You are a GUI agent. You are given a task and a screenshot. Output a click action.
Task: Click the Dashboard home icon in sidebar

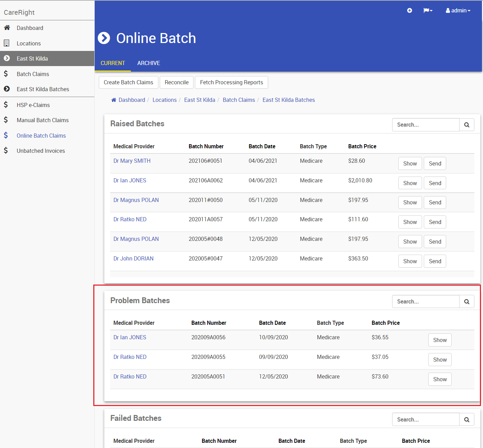point(7,28)
